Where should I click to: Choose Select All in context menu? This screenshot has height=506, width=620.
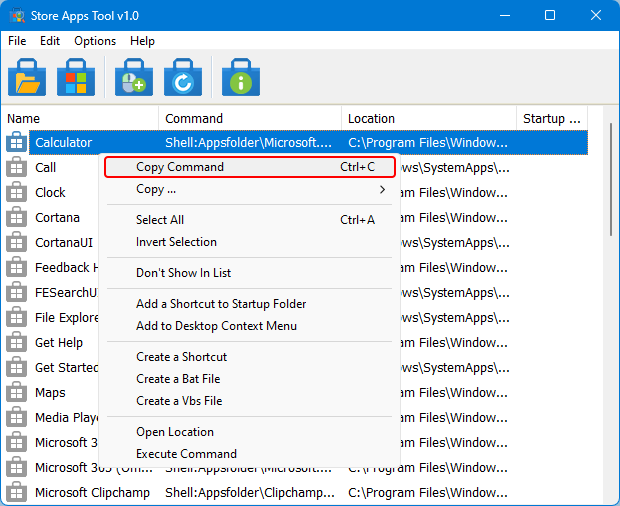pos(250,220)
